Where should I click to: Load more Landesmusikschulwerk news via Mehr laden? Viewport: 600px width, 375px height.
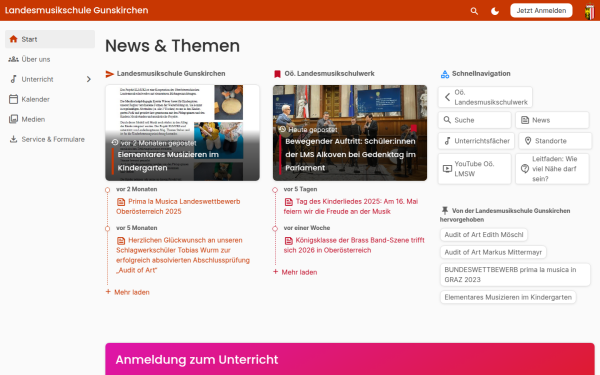pos(295,272)
